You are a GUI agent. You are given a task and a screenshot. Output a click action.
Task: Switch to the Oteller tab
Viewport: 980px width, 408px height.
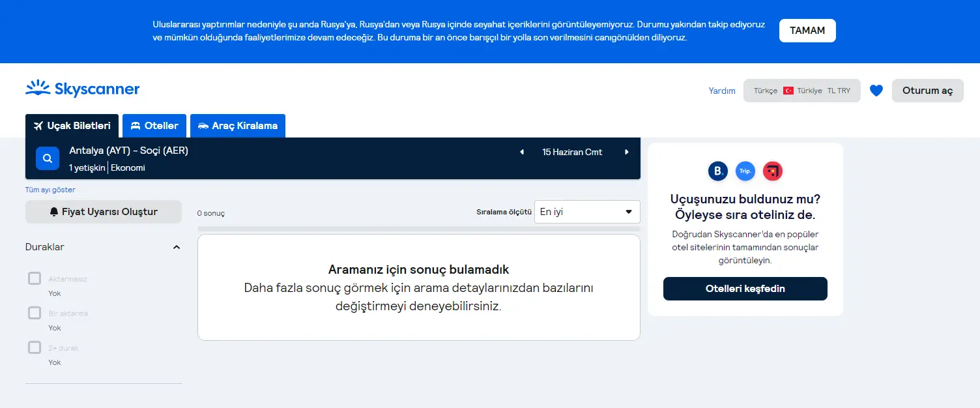[154, 126]
